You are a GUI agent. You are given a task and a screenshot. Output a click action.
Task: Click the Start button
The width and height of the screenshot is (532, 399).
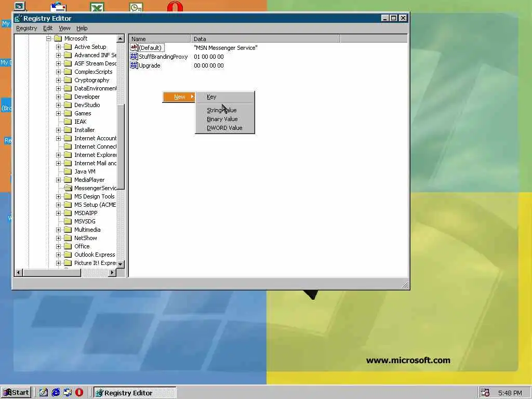click(x=16, y=393)
